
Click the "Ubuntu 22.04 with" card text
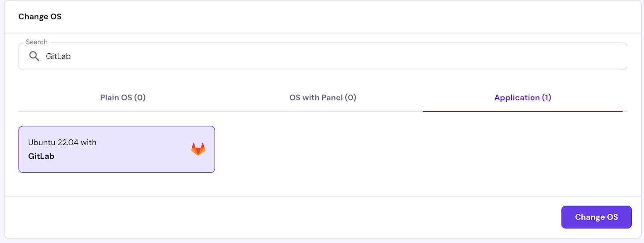[62, 142]
